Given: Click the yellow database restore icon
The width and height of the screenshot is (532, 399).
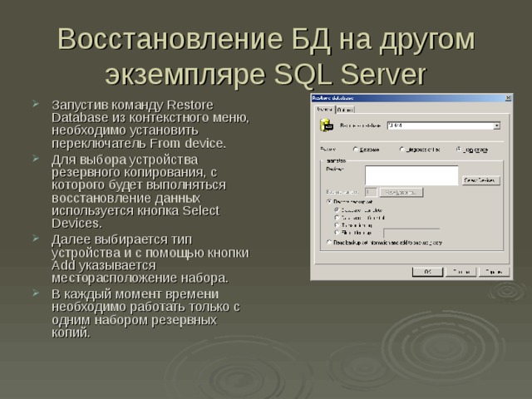Looking at the screenshot, I should tap(327, 126).
